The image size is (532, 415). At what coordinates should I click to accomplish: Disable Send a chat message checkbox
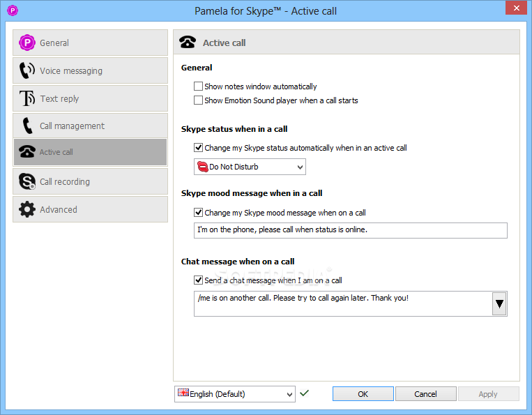tap(199, 280)
